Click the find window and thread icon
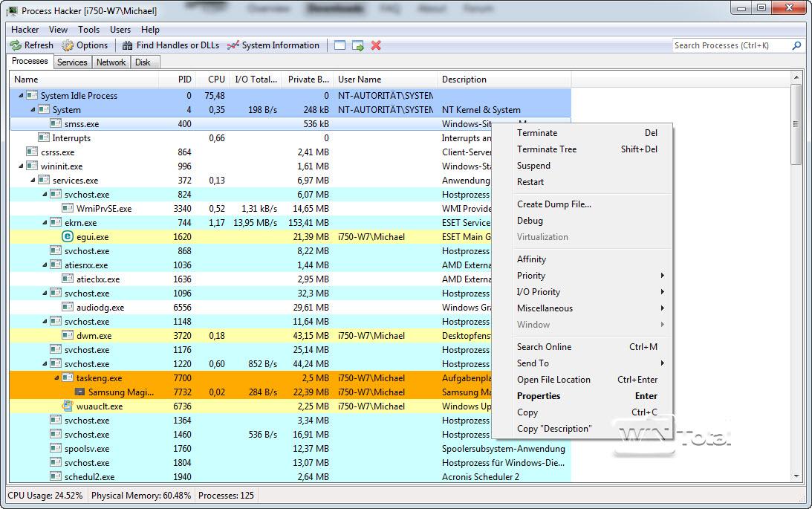The width and height of the screenshot is (812, 509). 358,45
